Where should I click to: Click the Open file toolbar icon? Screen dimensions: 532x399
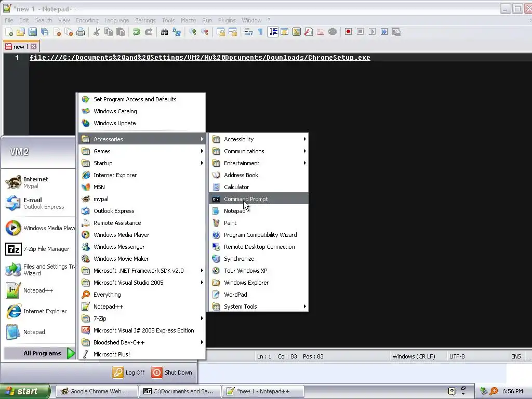point(21,32)
